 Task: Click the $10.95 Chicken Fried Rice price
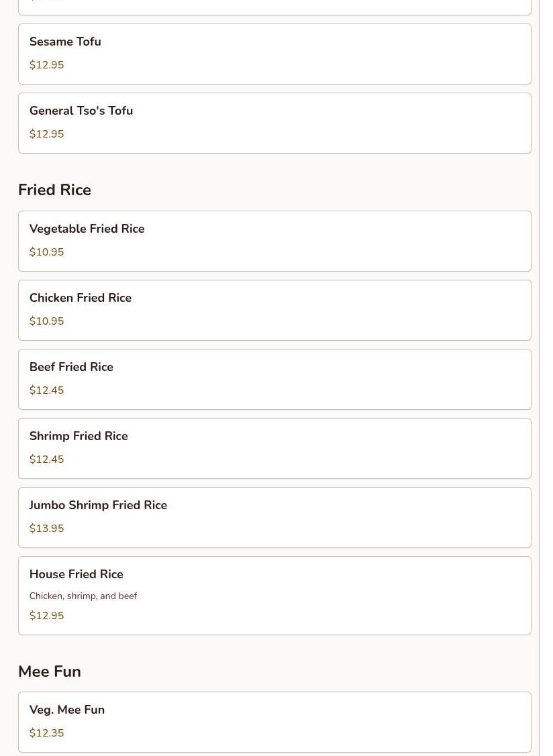[x=46, y=321]
